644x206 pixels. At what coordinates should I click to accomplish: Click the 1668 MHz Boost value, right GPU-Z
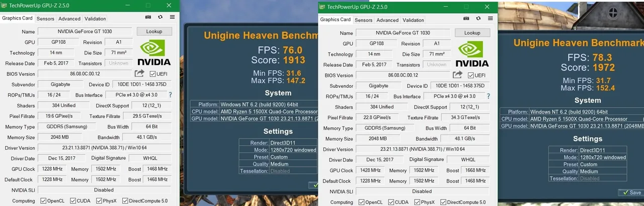(x=475, y=170)
